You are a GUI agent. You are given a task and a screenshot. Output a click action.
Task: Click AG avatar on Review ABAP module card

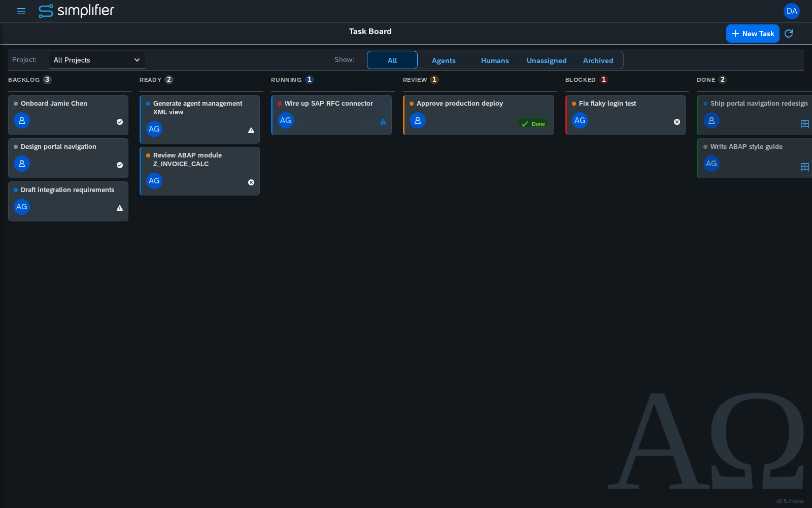coord(154,181)
